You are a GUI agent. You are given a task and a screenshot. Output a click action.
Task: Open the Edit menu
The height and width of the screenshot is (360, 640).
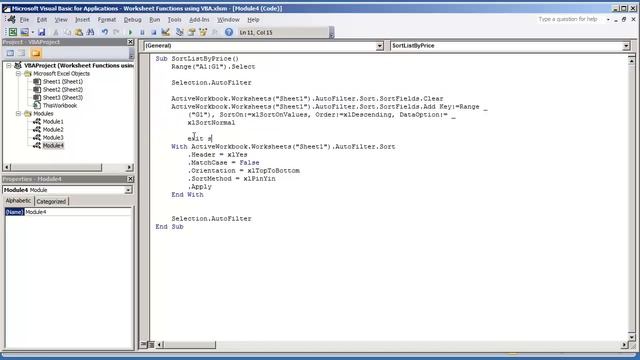42,20
